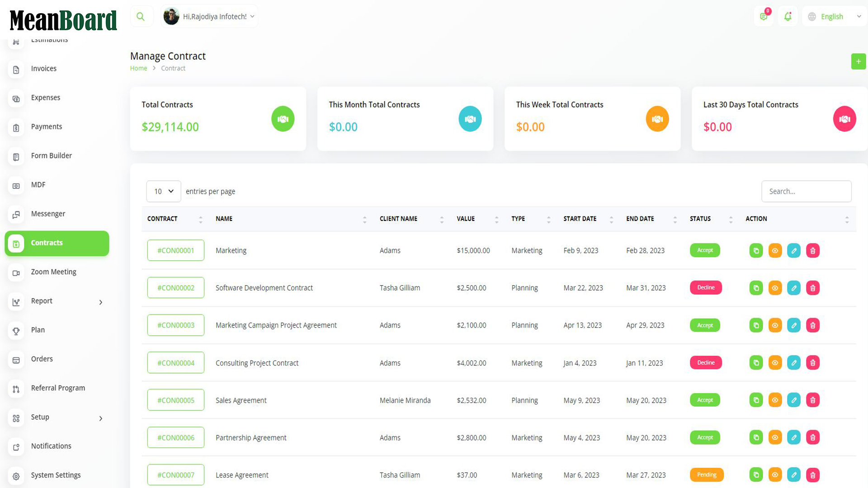Screen dimensions: 868x488
Task: View Consulting Project Contract with the eye icon
Action: pyautogui.click(x=775, y=363)
